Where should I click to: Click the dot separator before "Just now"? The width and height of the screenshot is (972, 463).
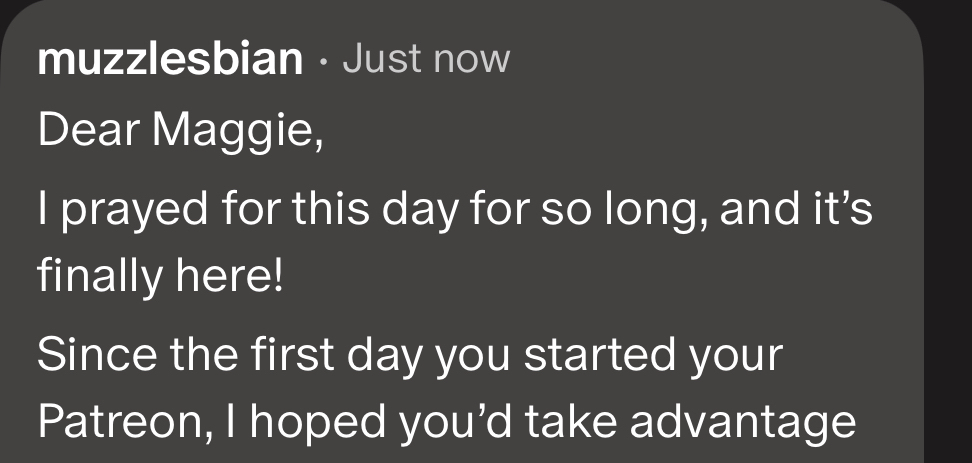pos(321,60)
